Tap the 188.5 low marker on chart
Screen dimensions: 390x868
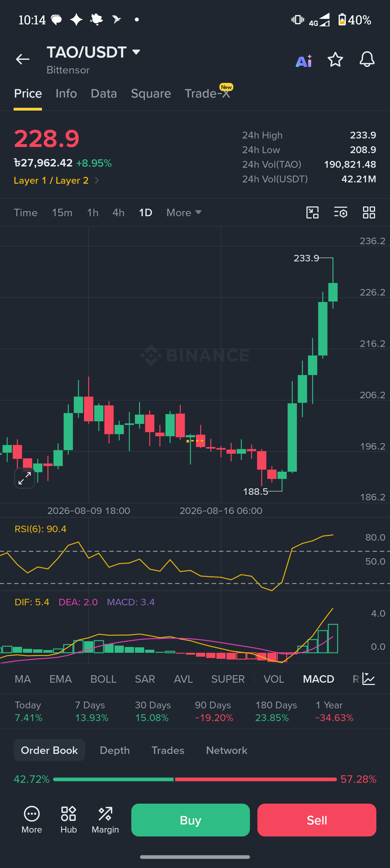click(x=256, y=492)
